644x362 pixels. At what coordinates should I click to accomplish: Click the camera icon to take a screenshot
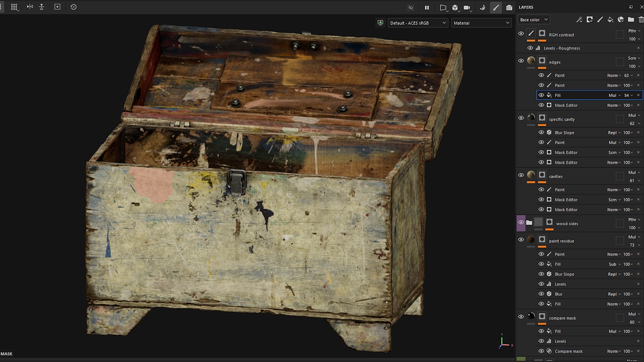click(509, 7)
